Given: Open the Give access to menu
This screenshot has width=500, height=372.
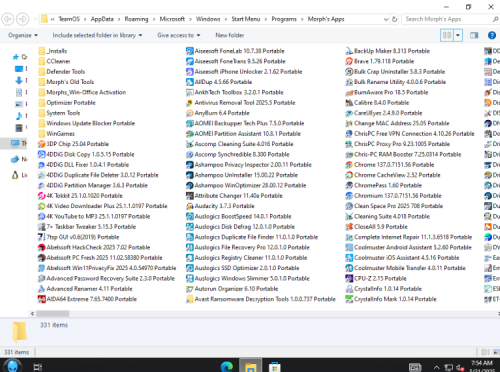Looking at the screenshot, I should click(179, 35).
